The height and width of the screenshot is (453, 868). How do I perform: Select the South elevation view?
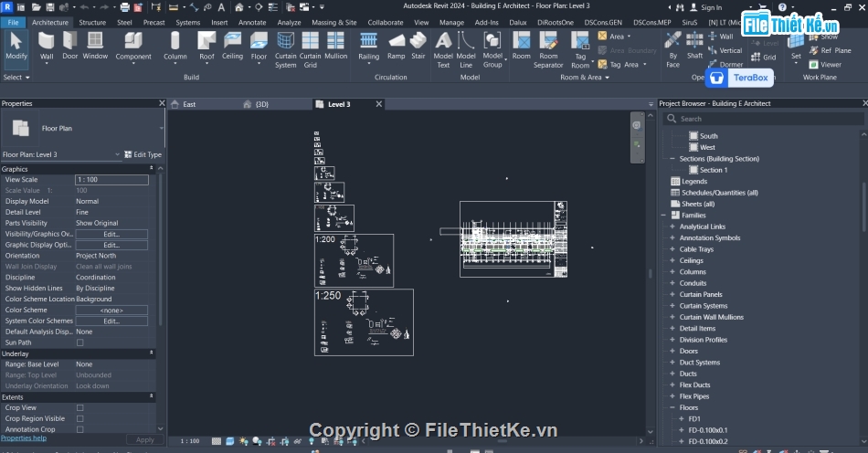tap(709, 136)
